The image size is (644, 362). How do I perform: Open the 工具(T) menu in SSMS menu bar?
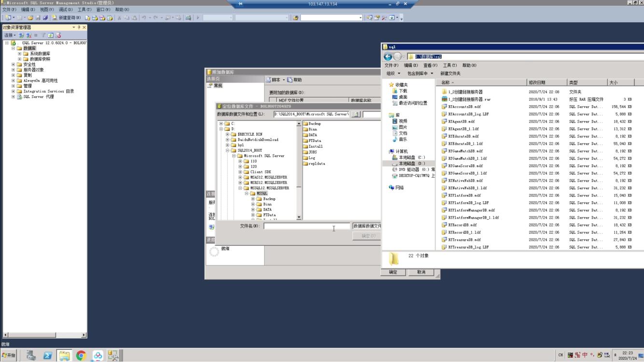pyautogui.click(x=84, y=10)
